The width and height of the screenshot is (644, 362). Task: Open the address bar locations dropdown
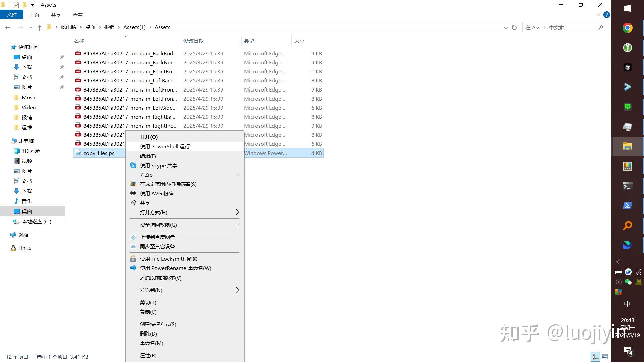[x=506, y=27]
